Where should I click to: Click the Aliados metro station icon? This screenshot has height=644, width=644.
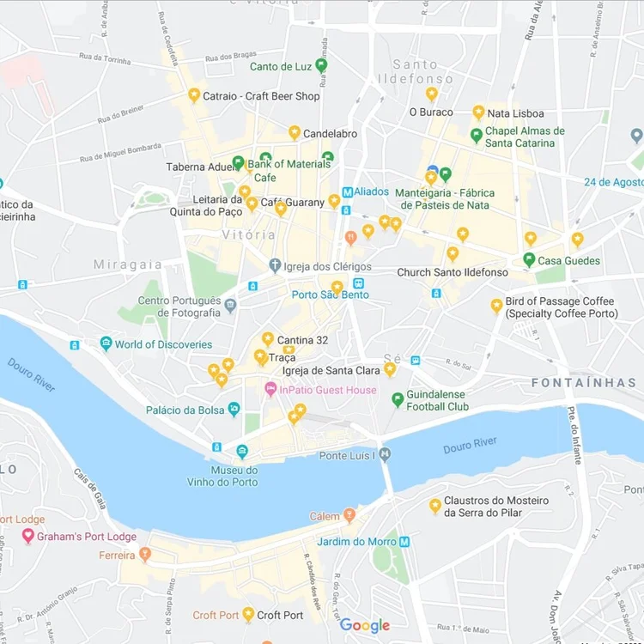tap(348, 191)
